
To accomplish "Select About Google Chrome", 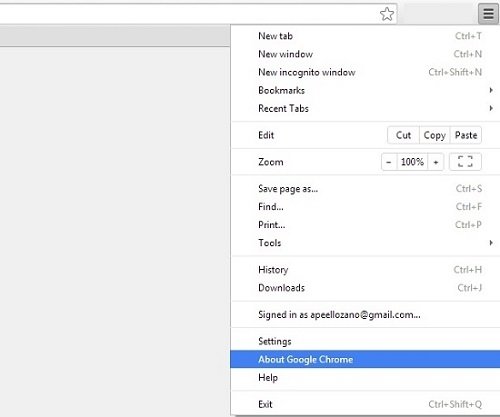I will pyautogui.click(x=365, y=359).
